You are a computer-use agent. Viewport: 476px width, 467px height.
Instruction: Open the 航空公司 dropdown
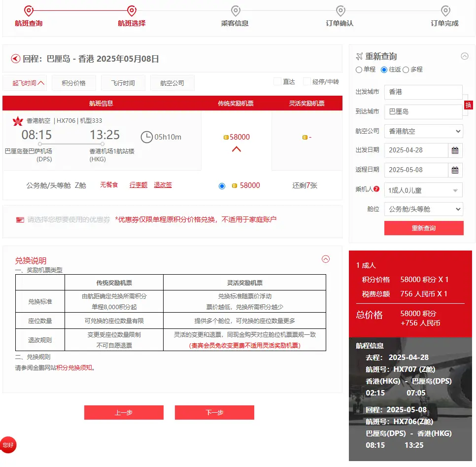[x=423, y=131]
